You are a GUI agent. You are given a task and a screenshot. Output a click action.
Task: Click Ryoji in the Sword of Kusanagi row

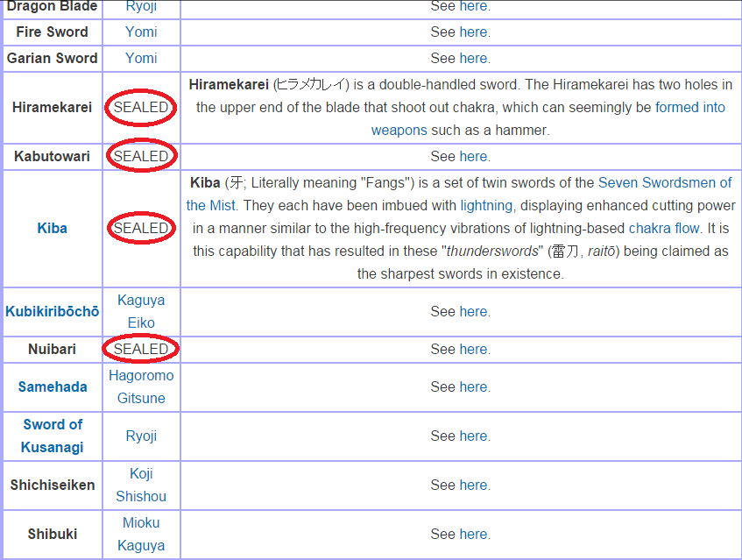tap(141, 436)
